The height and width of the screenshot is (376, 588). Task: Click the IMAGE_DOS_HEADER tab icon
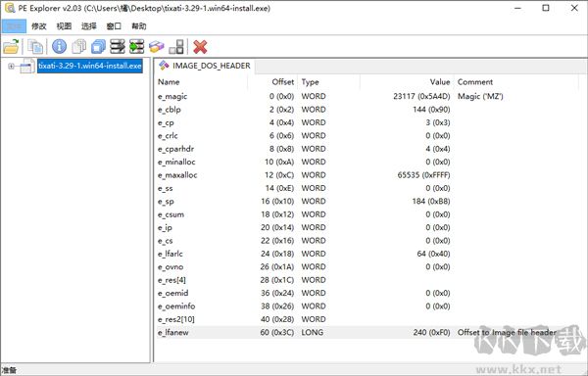pyautogui.click(x=164, y=66)
